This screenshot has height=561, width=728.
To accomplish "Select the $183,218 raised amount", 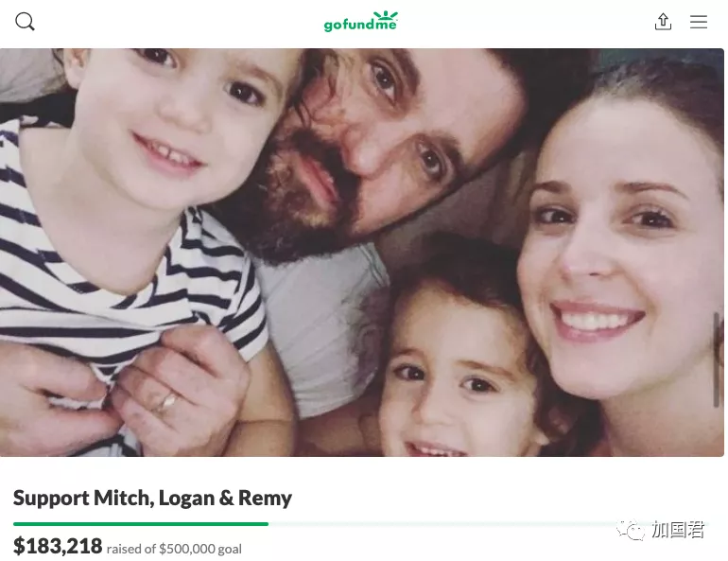I will (x=58, y=546).
